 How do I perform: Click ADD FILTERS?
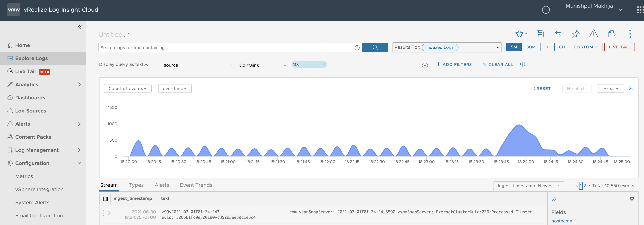pos(454,64)
